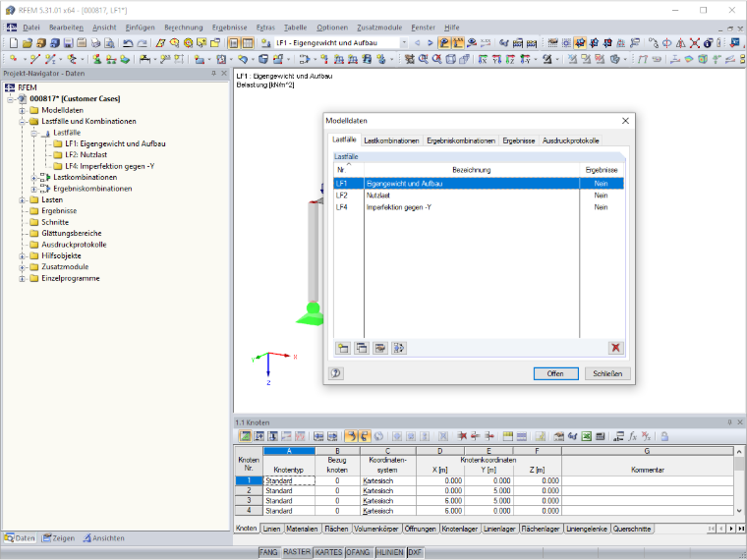Click the view in Z direction icon
The height and width of the screenshot is (560, 747).
(x=510, y=59)
